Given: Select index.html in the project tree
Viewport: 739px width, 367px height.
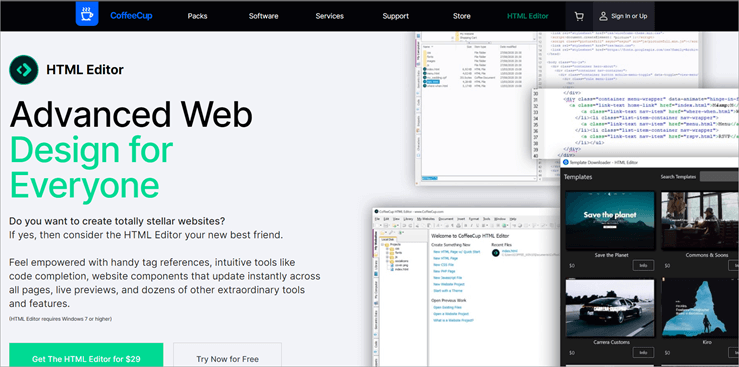Looking at the screenshot, I should point(402,269).
